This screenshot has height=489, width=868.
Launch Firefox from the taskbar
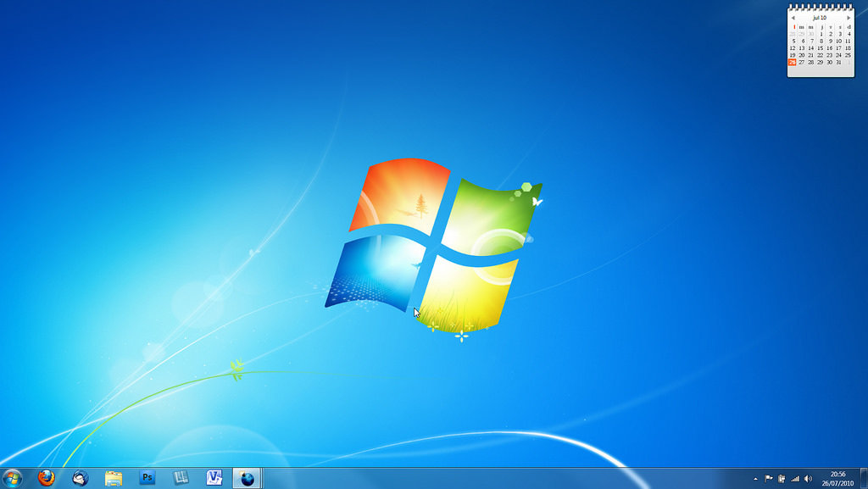pos(47,477)
